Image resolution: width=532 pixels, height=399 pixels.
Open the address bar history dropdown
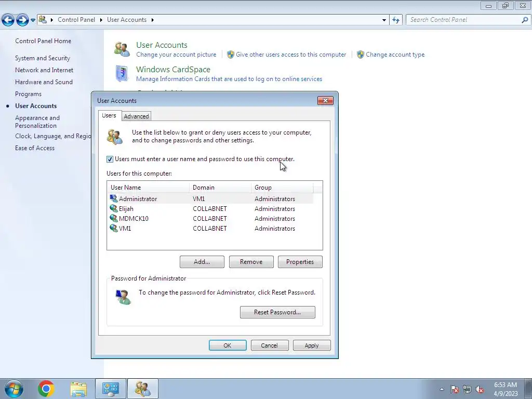coord(384,20)
